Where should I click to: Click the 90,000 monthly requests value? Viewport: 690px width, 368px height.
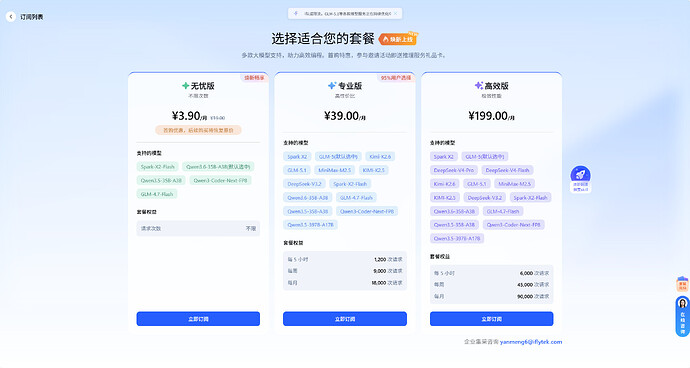[525, 296]
